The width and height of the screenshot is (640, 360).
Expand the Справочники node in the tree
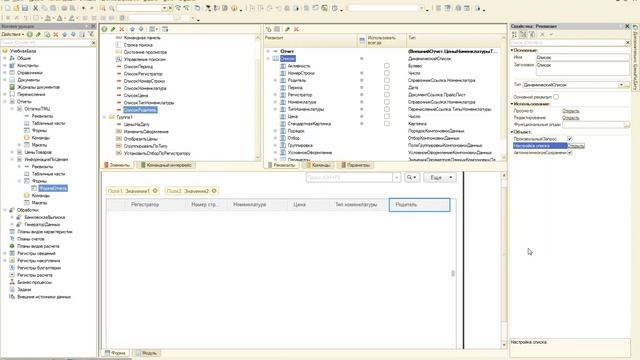(5, 73)
